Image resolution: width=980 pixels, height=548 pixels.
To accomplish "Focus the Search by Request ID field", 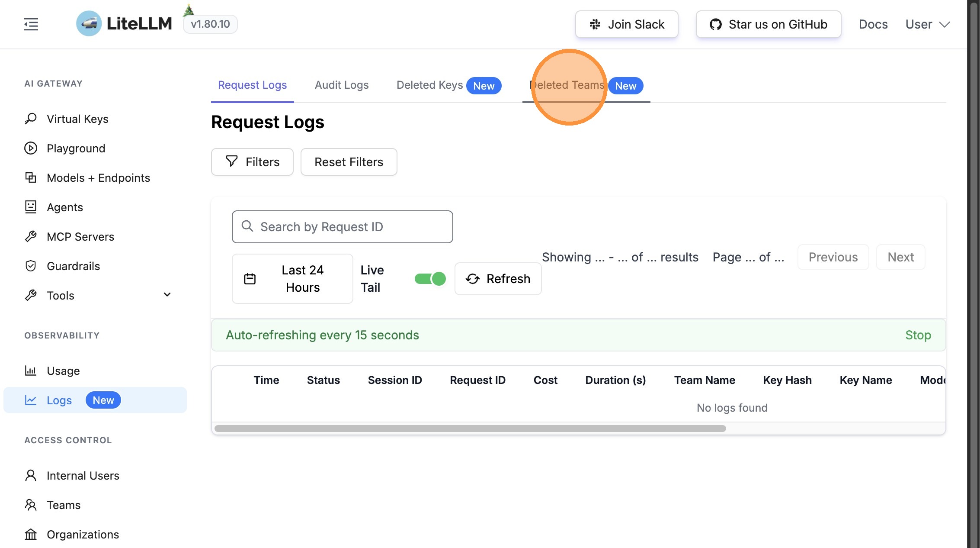I will [342, 227].
